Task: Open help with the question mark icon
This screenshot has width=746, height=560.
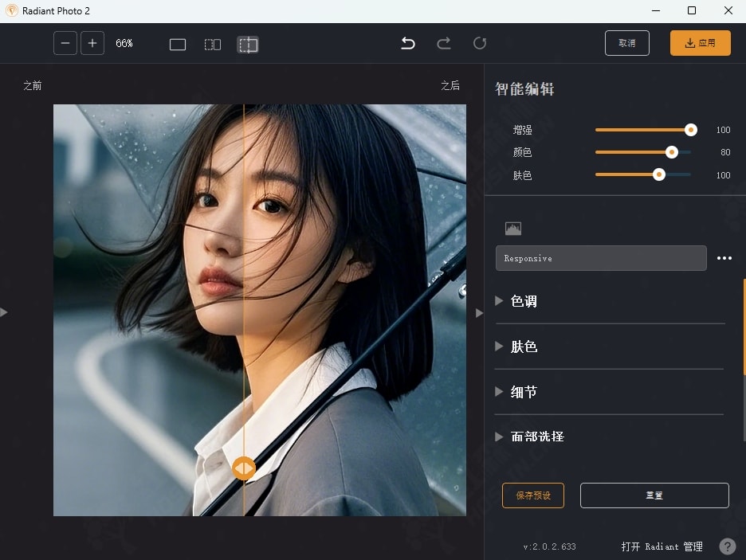Action: 727,546
